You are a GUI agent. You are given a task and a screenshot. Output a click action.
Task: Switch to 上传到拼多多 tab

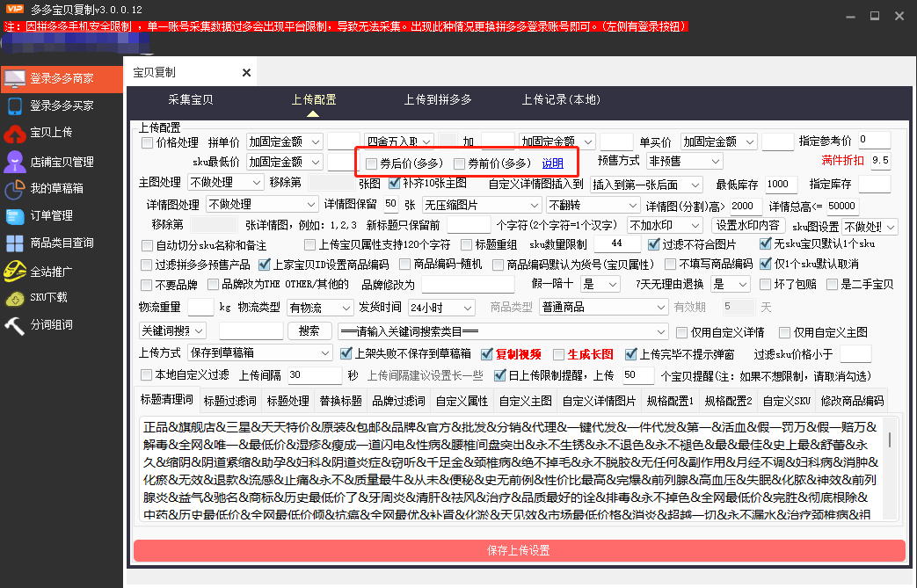click(438, 100)
